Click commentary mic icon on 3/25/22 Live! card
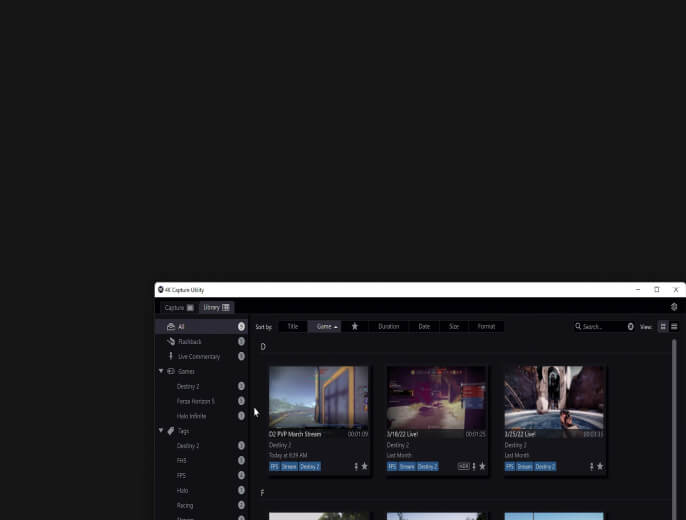 (x=592, y=467)
